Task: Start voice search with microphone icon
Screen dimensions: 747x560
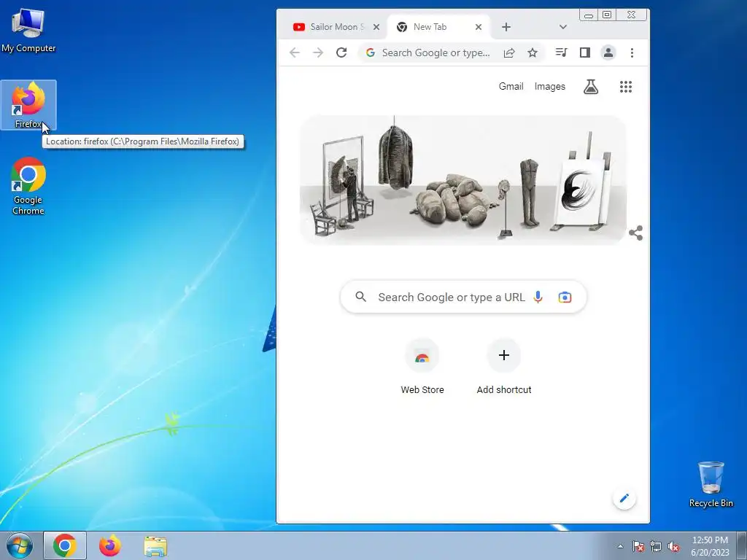Action: pos(538,297)
